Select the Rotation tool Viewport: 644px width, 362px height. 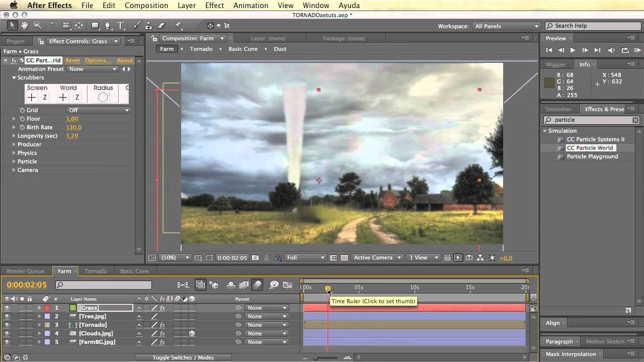(54, 25)
